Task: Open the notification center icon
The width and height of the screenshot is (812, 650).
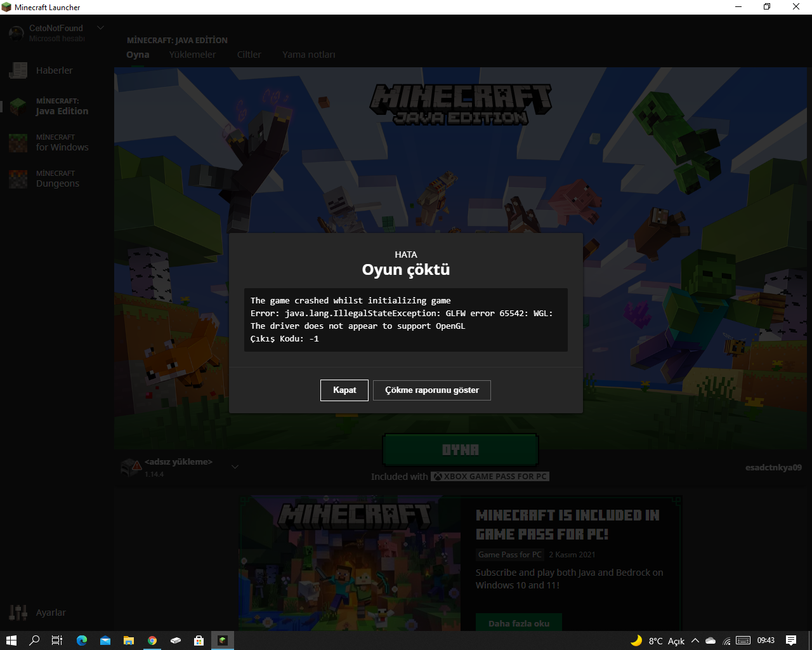Action: pos(791,640)
